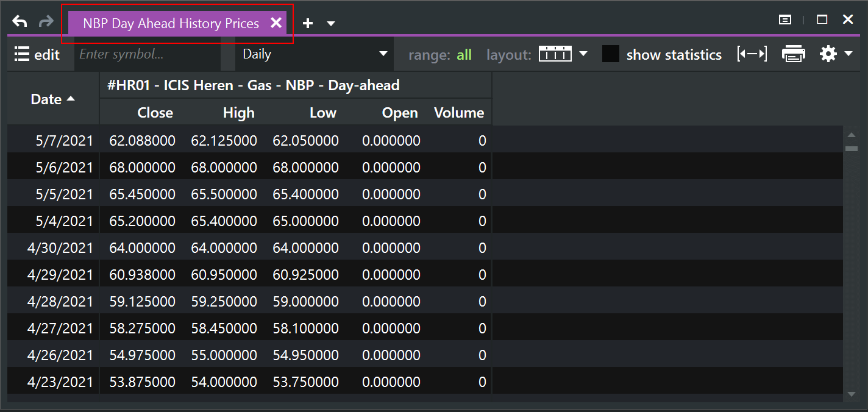Click low value 58.100000
The height and width of the screenshot is (412, 868).
(x=305, y=329)
